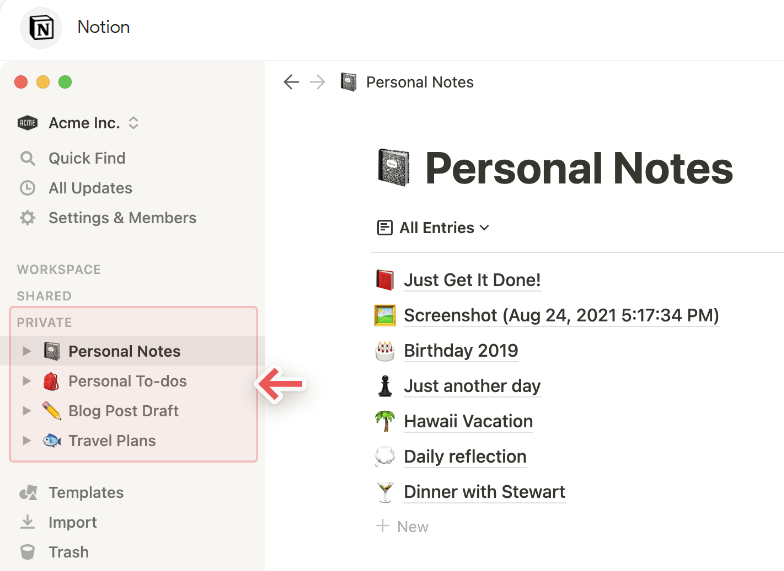Viewport: 784px width, 571px height.
Task: Open the All Entries view dropdown
Action: click(x=434, y=228)
